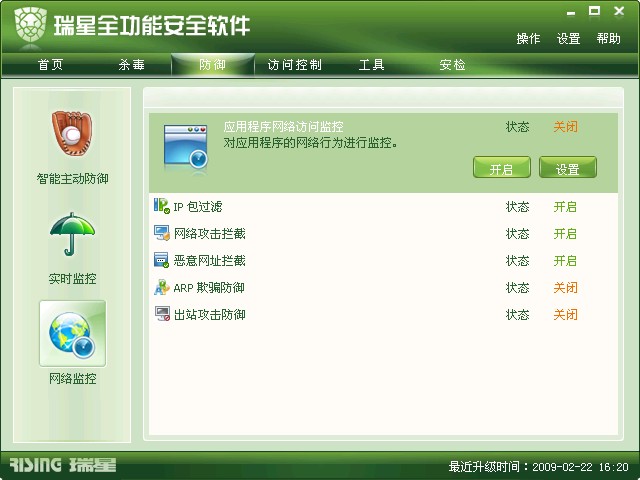Click the 出站攻击防御 row icon
Viewport: 640px width, 480px height.
[x=162, y=314]
